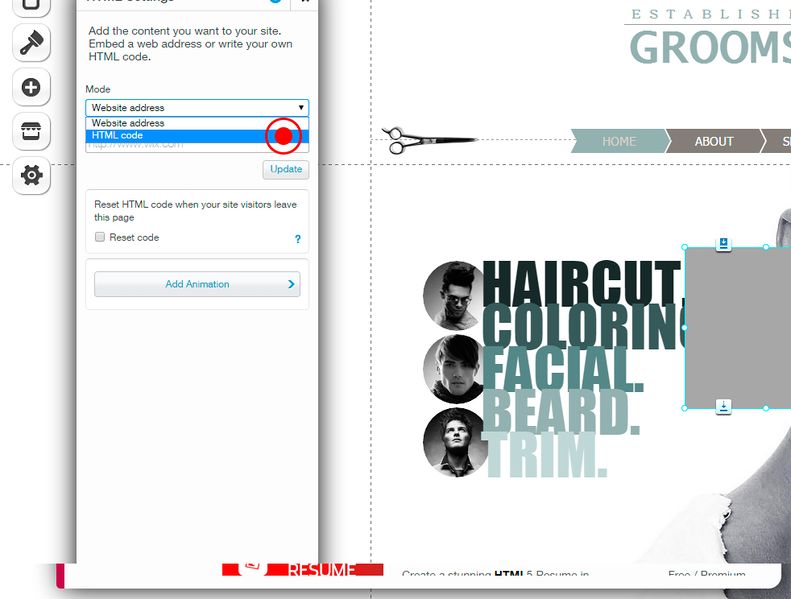Open the ABOUT navigation tab

714,141
